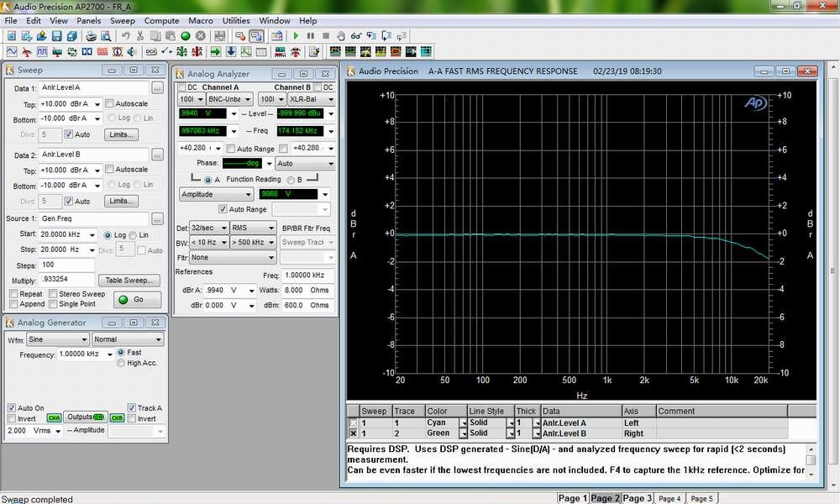This screenshot has height=504, width=840.
Task: Click the eyeglasses watch icon
Action: (x=355, y=36)
